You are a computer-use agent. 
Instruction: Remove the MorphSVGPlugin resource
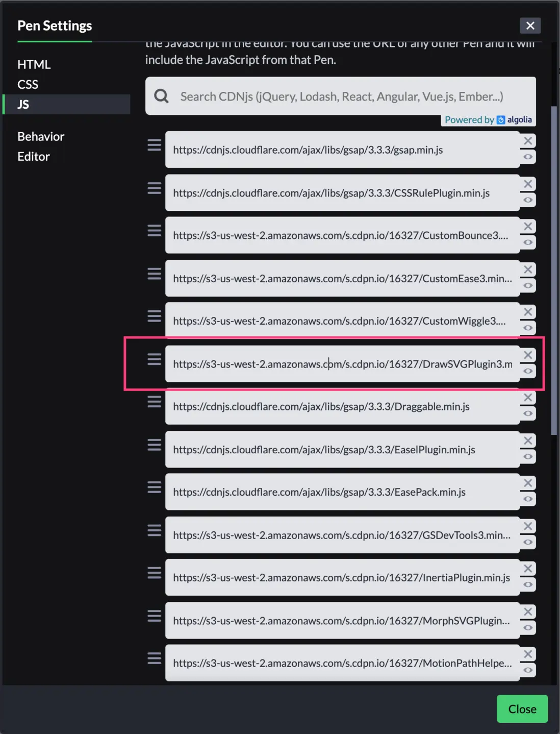click(x=528, y=611)
